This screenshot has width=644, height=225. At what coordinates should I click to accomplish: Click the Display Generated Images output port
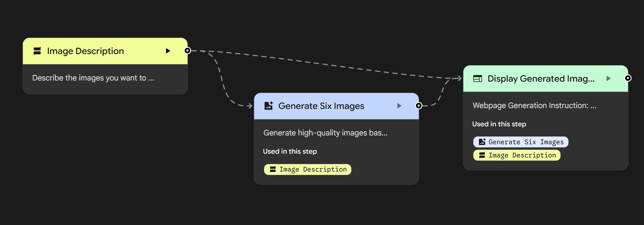[x=628, y=78]
